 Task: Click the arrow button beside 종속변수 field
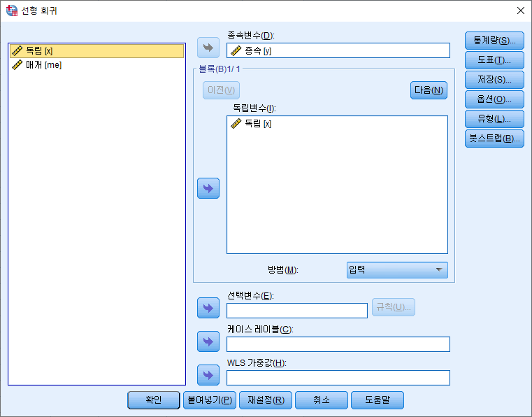(208, 48)
